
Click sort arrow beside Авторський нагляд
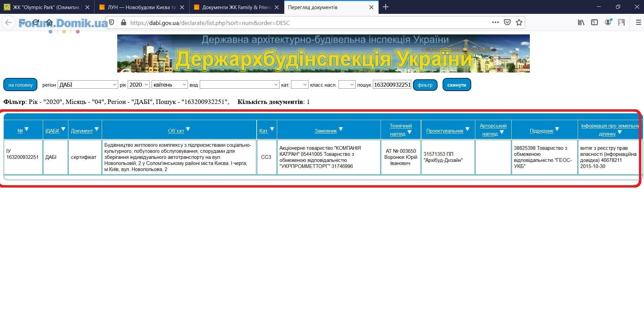click(x=502, y=132)
